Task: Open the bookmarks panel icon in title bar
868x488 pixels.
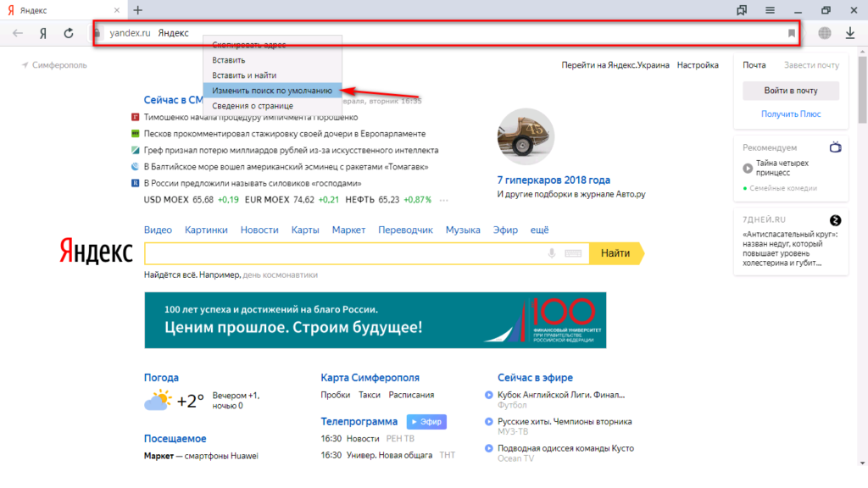Action: 742,10
